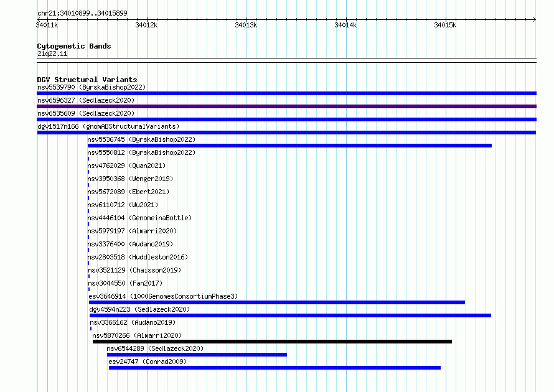Open nsv5536745 (ByrskaBishop2022) variant label
The image size is (554, 392).
(x=141, y=139)
